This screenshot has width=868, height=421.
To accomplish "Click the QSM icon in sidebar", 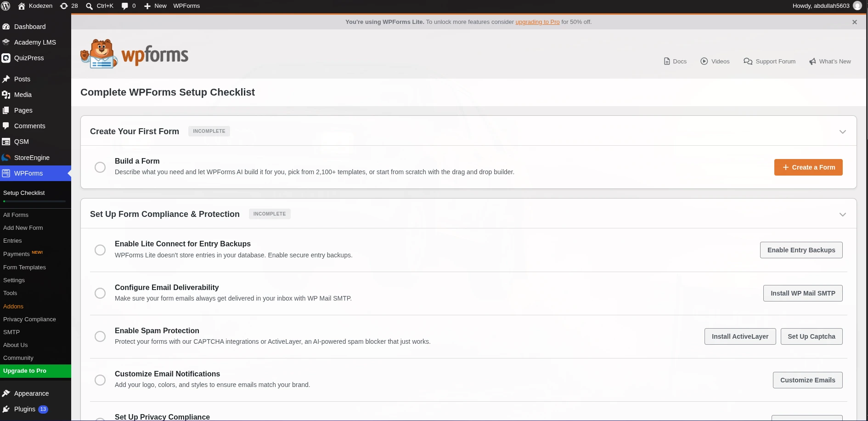I will click(6, 142).
